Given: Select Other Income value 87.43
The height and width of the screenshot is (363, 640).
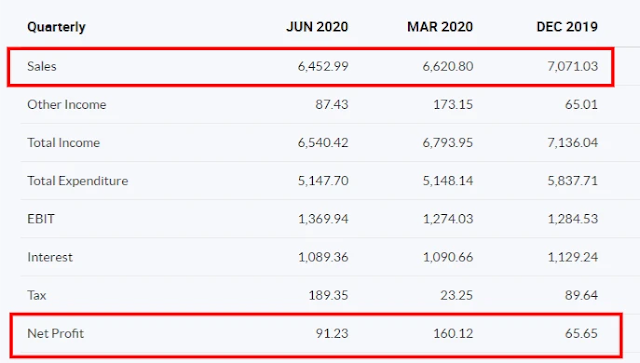Looking at the screenshot, I should (x=331, y=105).
